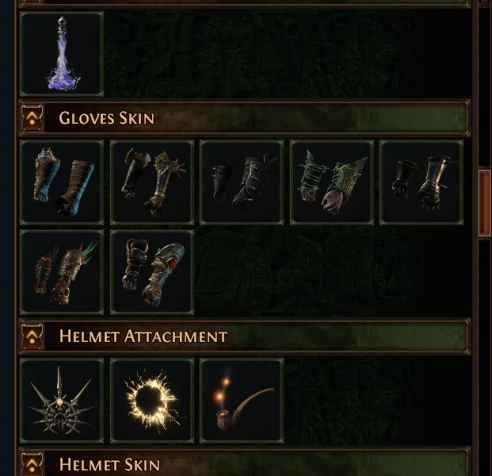
Task: Select the green thorned gloves skin
Action: click(332, 182)
